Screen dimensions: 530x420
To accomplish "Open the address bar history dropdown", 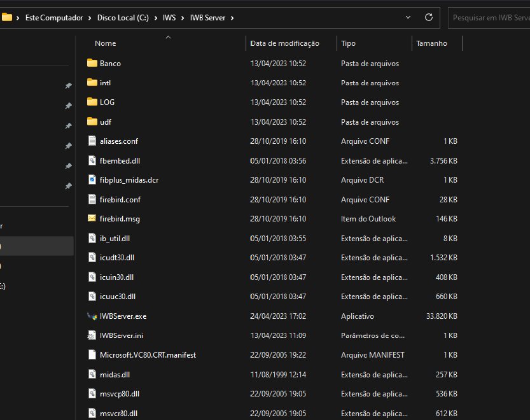I will (x=408, y=17).
